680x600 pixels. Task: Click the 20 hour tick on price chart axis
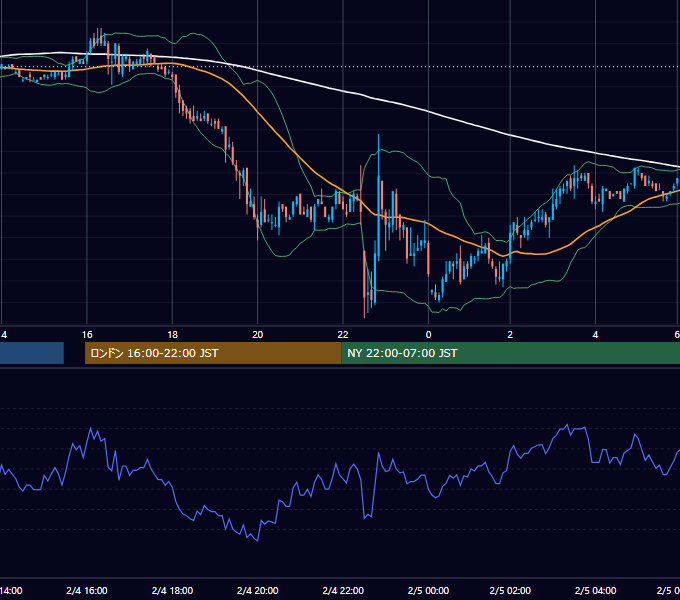coord(258,335)
